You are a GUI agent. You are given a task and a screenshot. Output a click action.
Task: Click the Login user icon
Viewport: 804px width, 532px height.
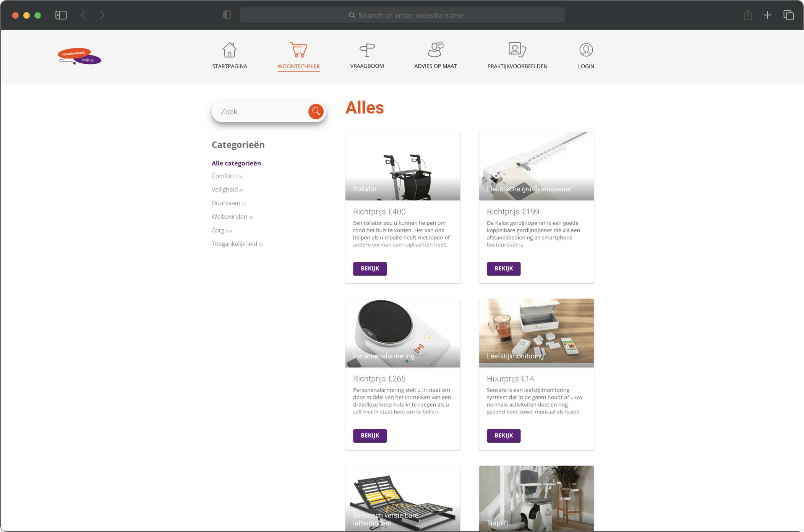pos(586,50)
